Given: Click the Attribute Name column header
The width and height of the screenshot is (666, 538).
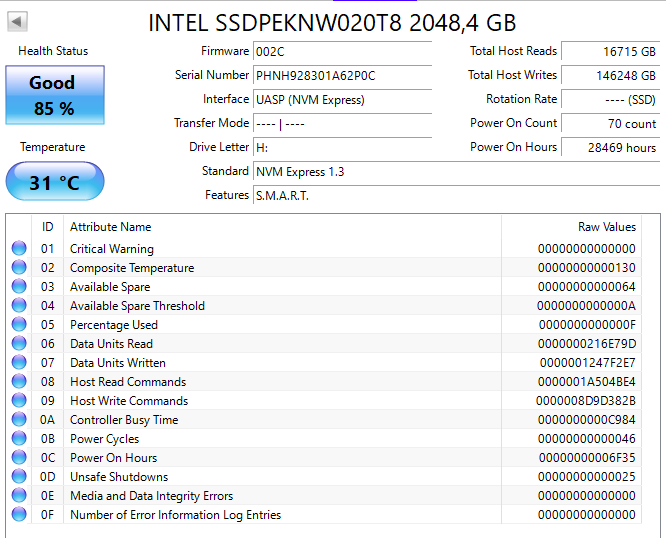Looking at the screenshot, I should coord(110,227).
